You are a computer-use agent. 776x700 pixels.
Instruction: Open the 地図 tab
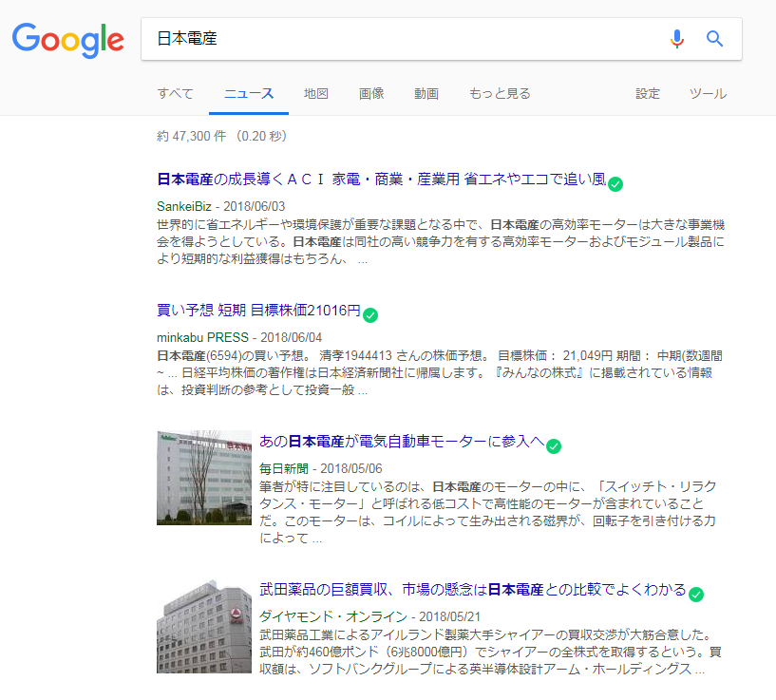click(315, 94)
